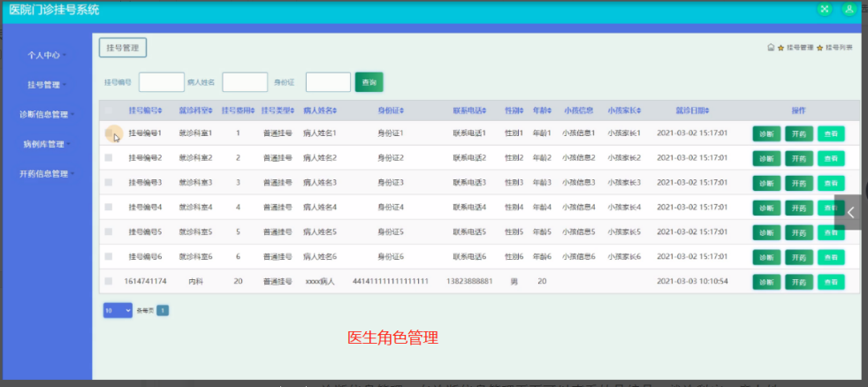Click the cell 小孩家长2

(x=624, y=158)
